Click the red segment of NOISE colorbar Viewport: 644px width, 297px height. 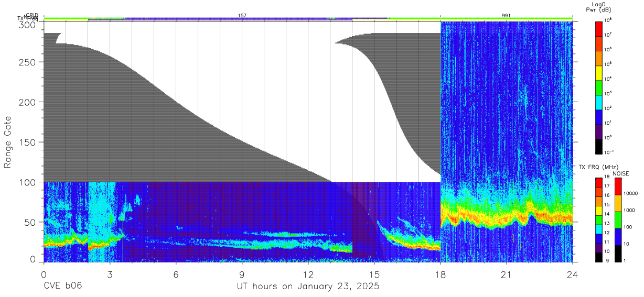(618, 186)
